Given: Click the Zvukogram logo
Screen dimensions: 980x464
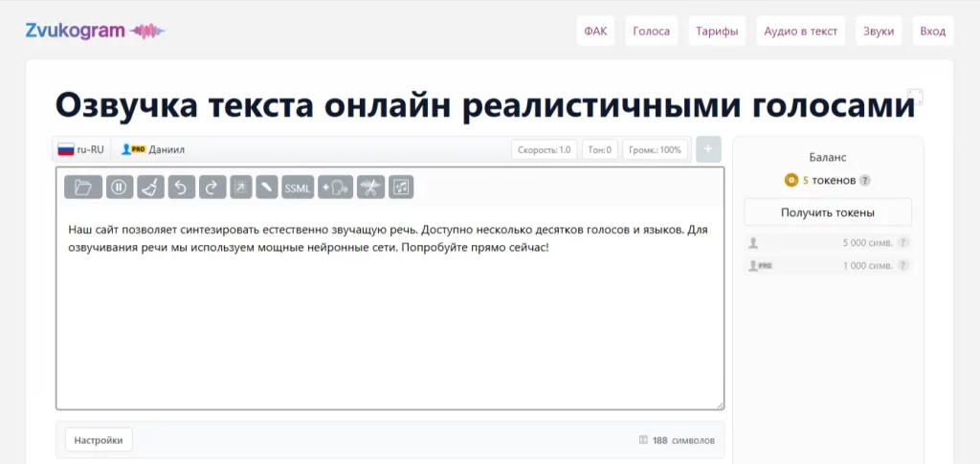Looking at the screenshot, I should (96, 31).
